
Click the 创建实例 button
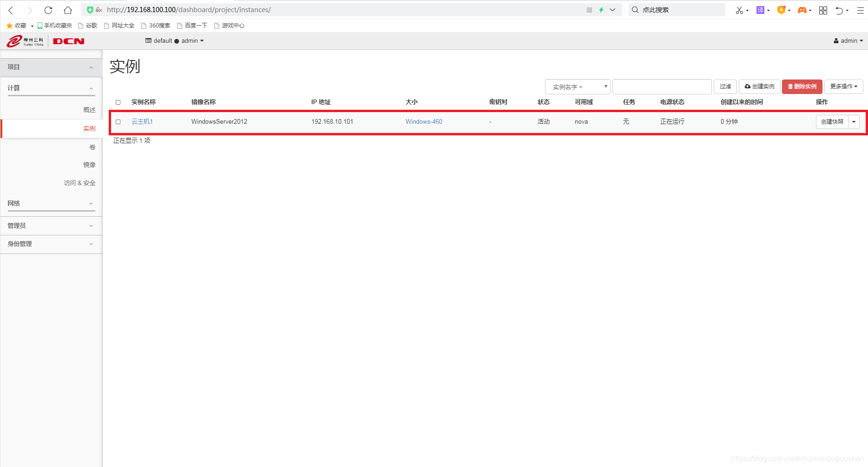(x=759, y=87)
